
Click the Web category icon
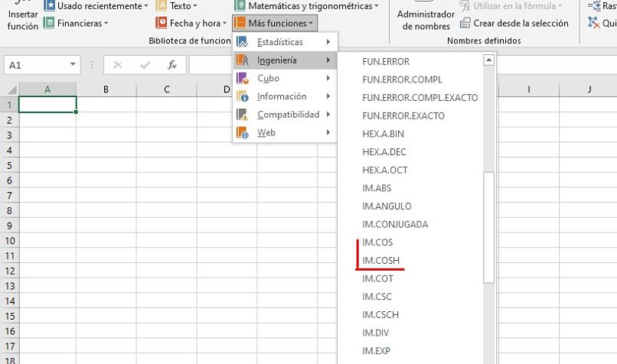tap(243, 133)
